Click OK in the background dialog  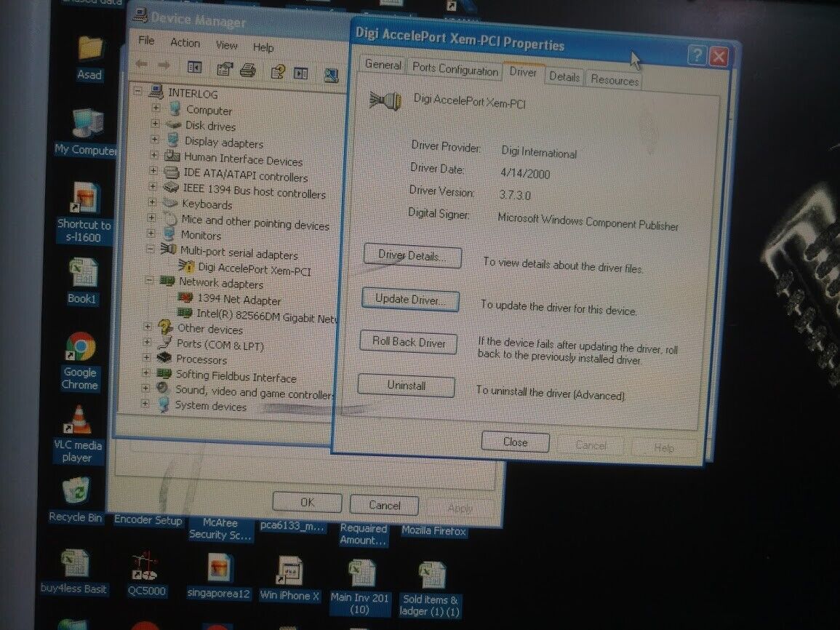coord(307,502)
